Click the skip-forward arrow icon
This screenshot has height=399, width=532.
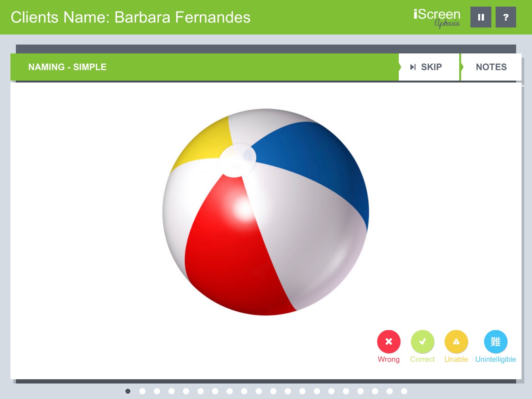pyautogui.click(x=413, y=67)
